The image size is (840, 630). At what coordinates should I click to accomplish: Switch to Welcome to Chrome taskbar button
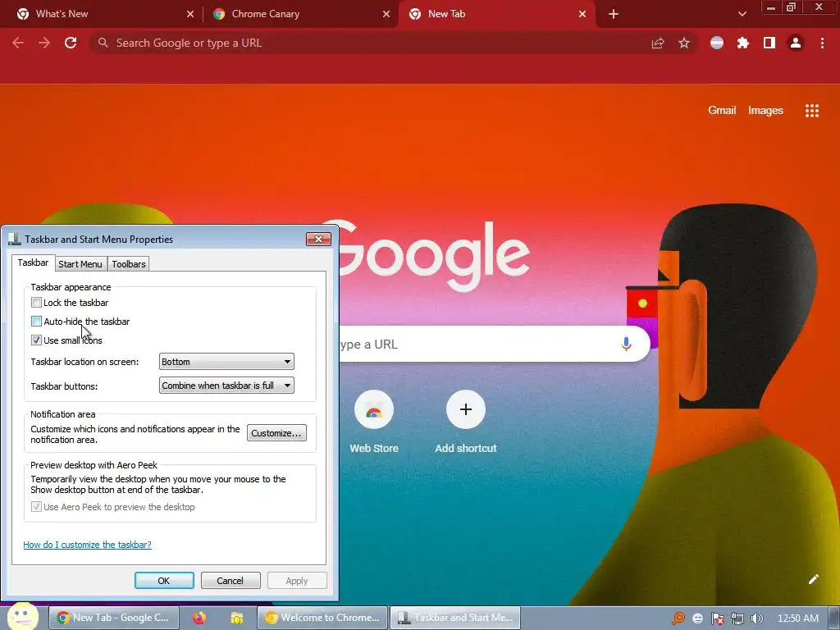(322, 618)
